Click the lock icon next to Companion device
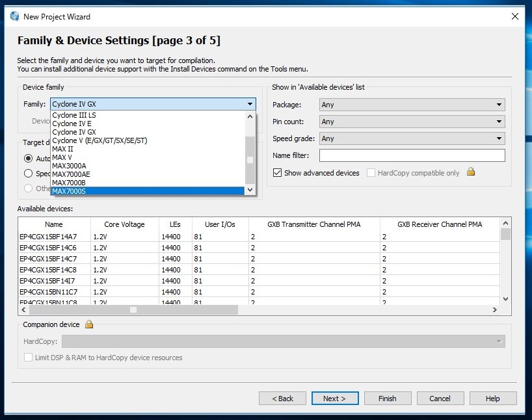 pyautogui.click(x=89, y=324)
